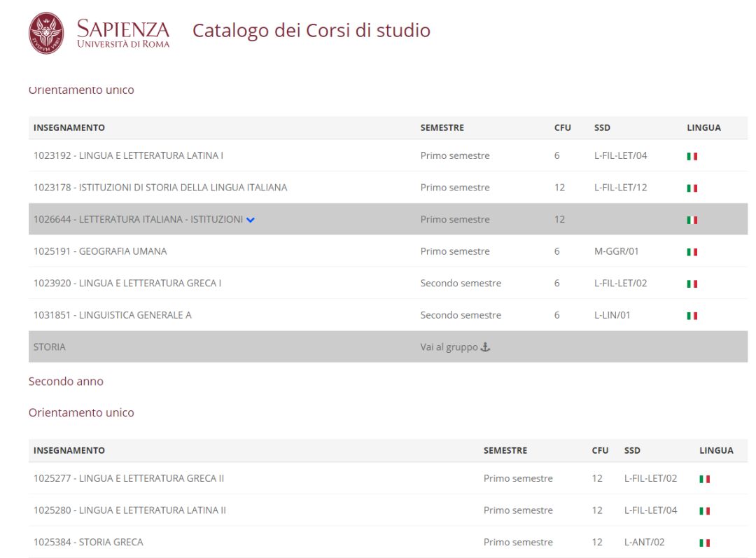Viewport: 756px width, 558px height.
Task: Click Italian flag in the Linguistica Generale A row
Action: [692, 316]
